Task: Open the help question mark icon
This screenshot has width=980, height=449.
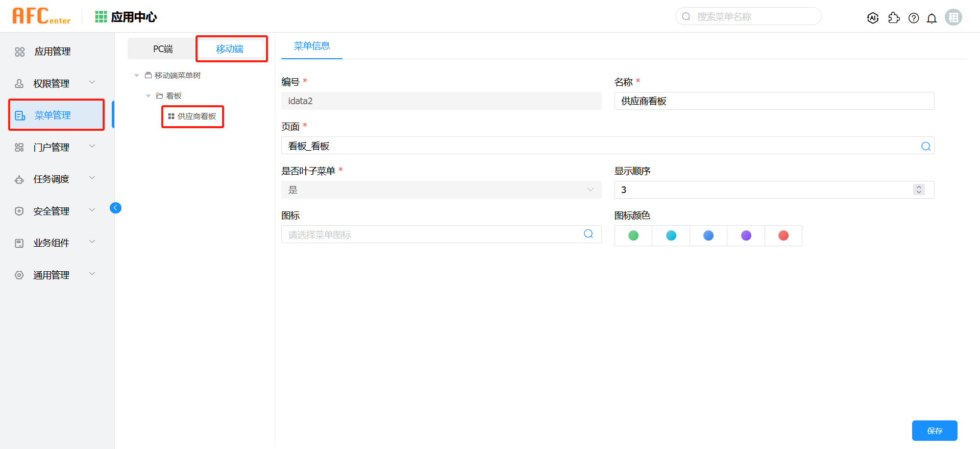Action: pyautogui.click(x=914, y=18)
